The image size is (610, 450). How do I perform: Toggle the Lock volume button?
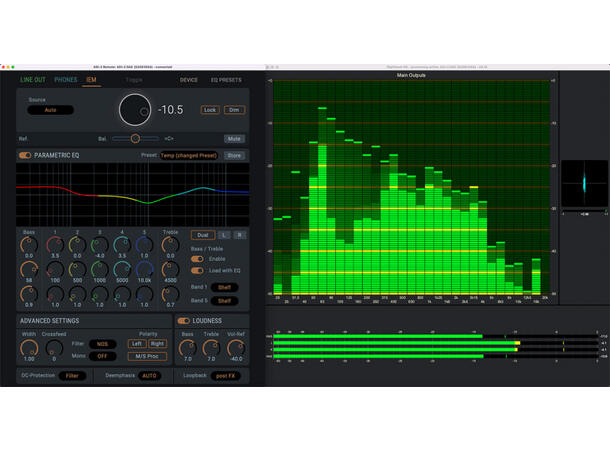click(210, 110)
